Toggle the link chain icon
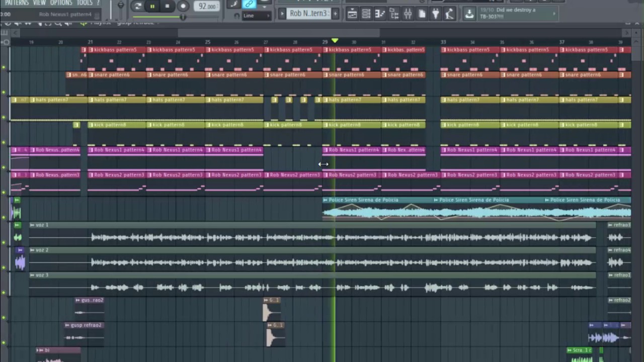 [249, 5]
